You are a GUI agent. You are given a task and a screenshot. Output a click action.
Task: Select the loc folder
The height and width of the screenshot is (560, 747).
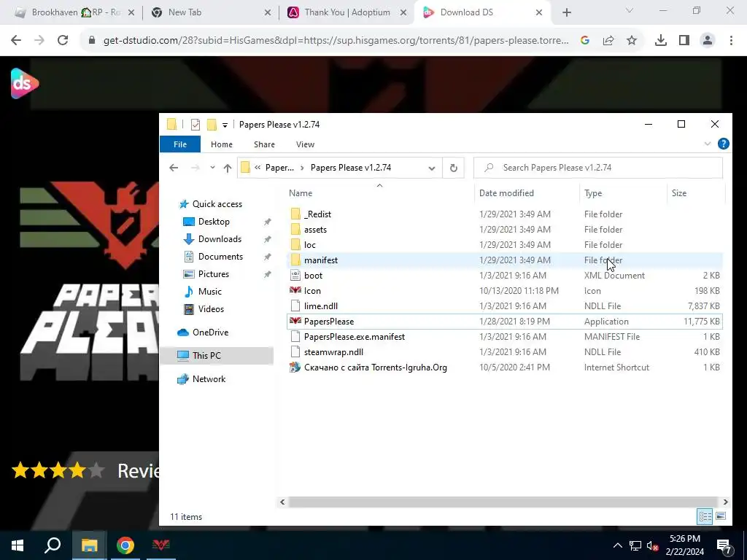(x=309, y=245)
